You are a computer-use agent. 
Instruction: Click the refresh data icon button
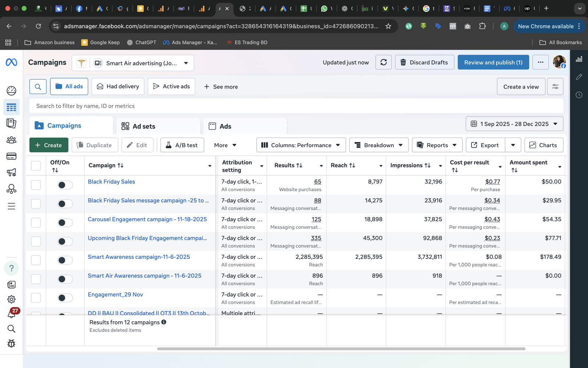point(383,62)
